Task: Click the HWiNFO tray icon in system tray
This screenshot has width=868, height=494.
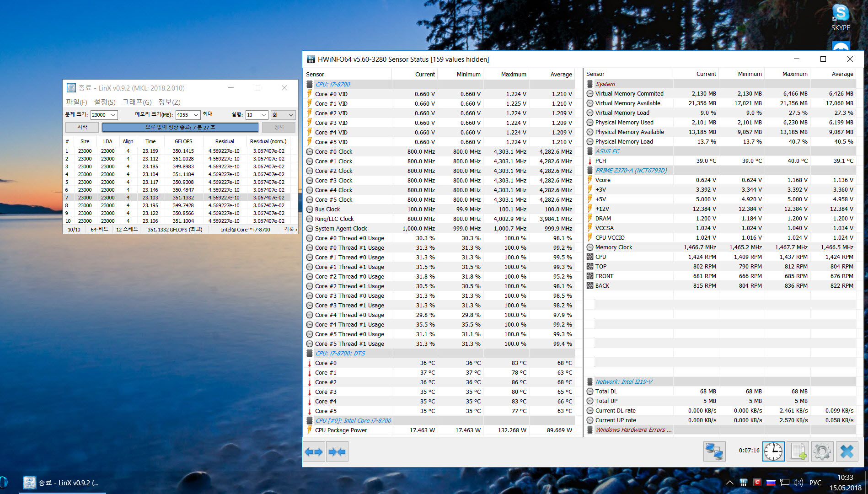Action: (744, 483)
